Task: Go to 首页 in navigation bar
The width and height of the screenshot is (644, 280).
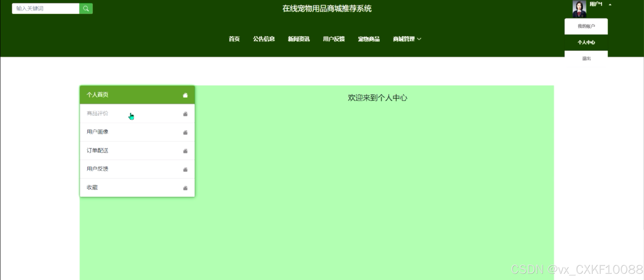Action: coord(234,39)
